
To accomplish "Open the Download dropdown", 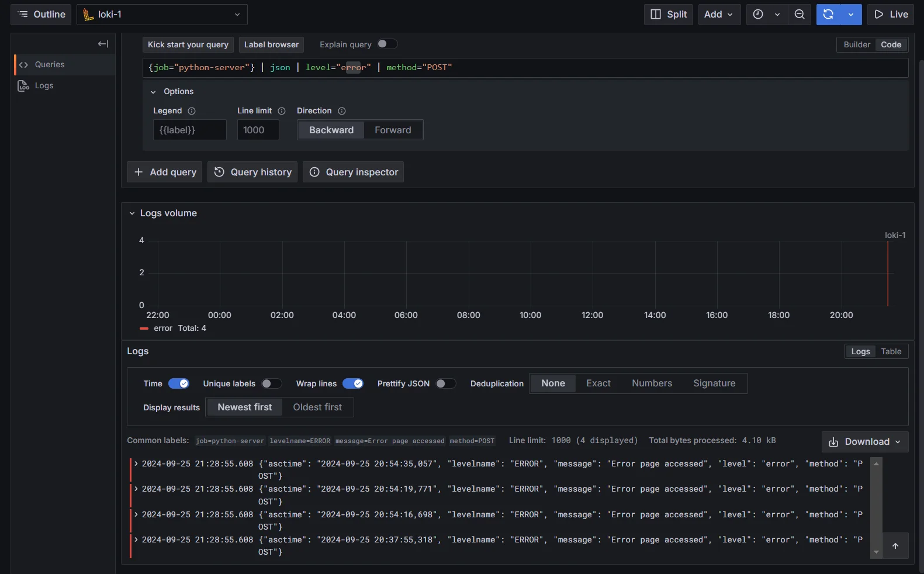I will [x=865, y=442].
